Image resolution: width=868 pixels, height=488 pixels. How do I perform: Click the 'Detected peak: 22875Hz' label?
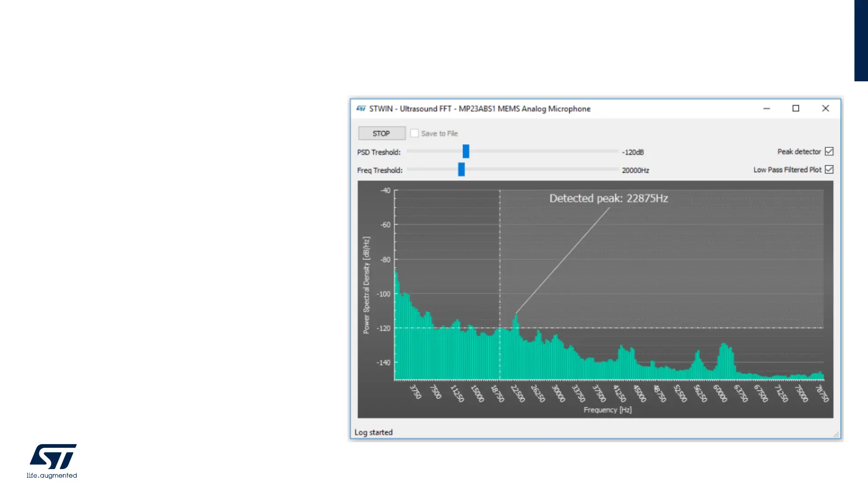pos(609,198)
